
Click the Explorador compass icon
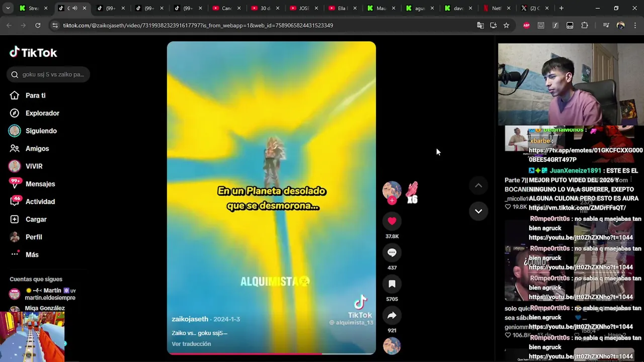[x=15, y=113]
